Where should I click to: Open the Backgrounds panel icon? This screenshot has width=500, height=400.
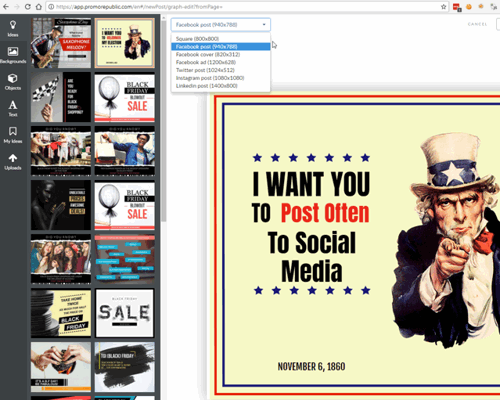(13, 52)
